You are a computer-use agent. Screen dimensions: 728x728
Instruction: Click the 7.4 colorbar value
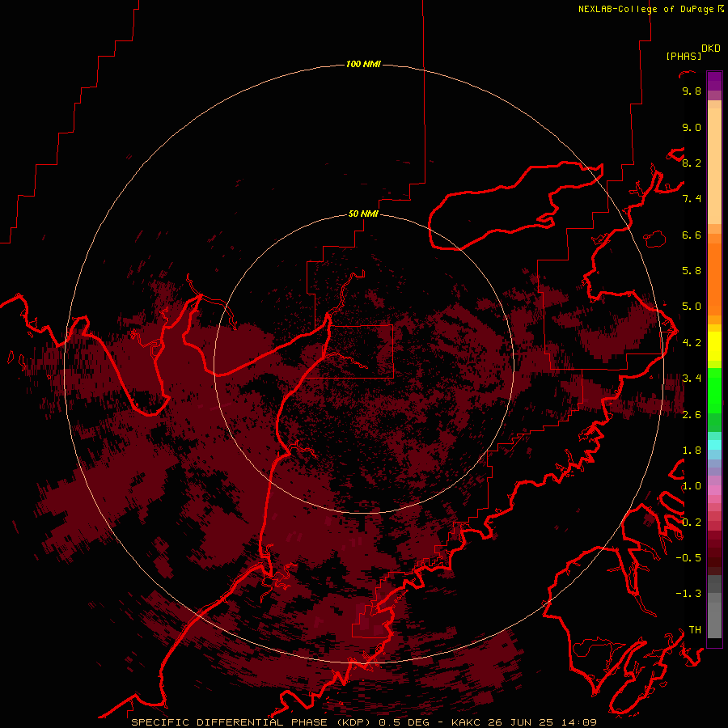[692, 199]
